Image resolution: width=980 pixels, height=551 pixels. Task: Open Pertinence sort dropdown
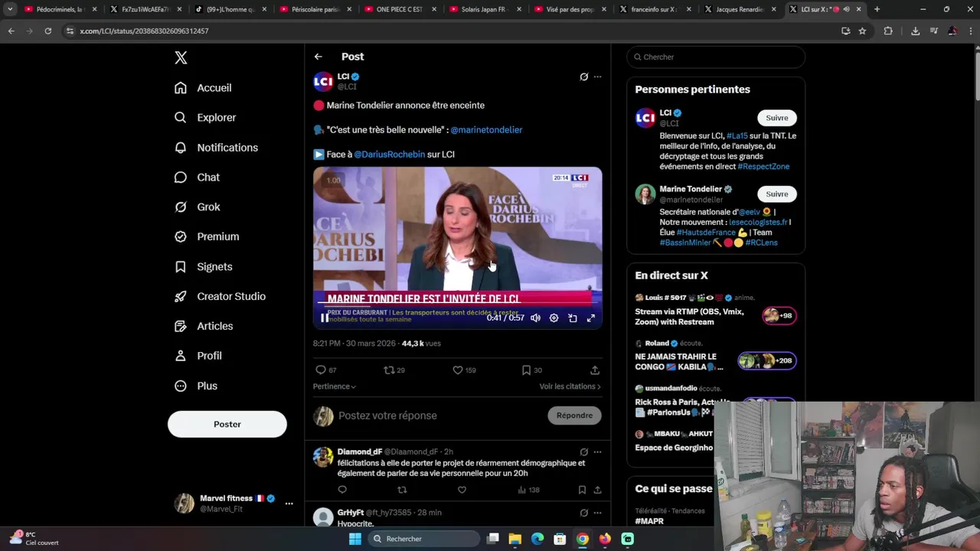pos(335,386)
